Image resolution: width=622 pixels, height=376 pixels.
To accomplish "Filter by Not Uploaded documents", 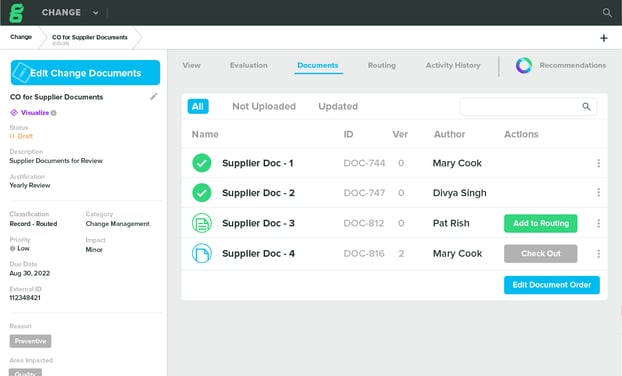I will 264,106.
